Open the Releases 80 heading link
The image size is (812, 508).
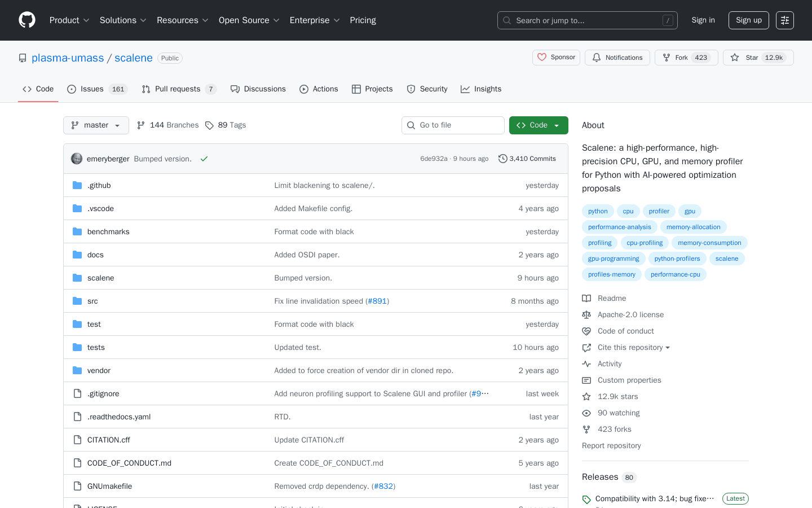tap(609, 477)
